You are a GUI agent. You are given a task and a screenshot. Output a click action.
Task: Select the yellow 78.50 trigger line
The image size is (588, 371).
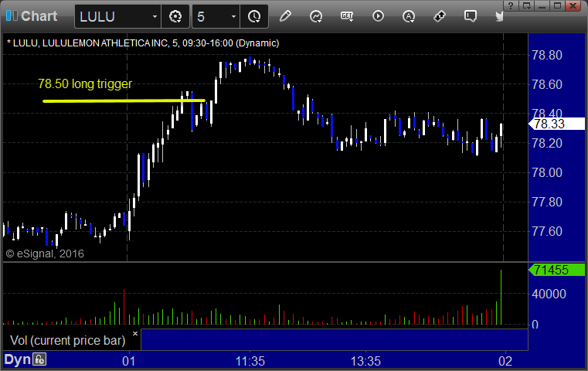pyautogui.click(x=124, y=100)
